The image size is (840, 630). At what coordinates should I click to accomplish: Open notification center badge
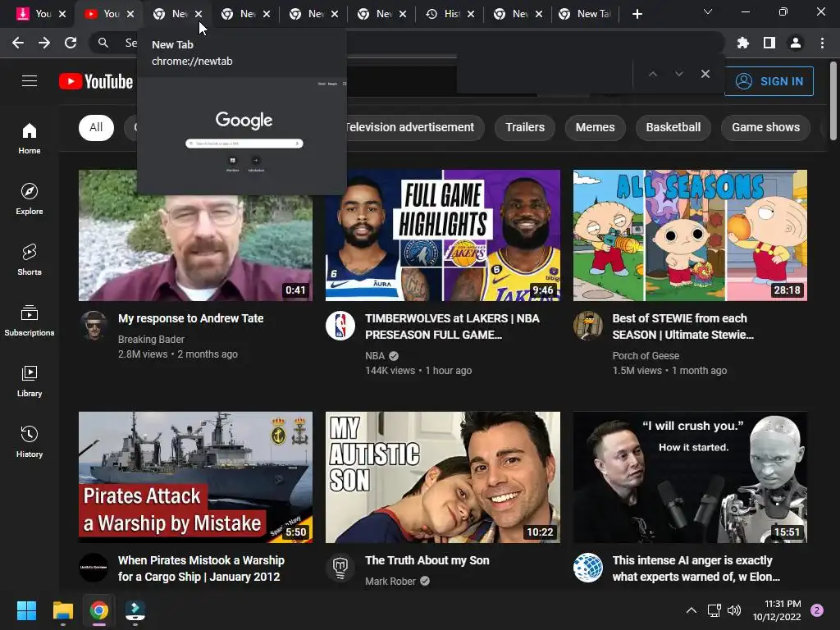point(817,610)
